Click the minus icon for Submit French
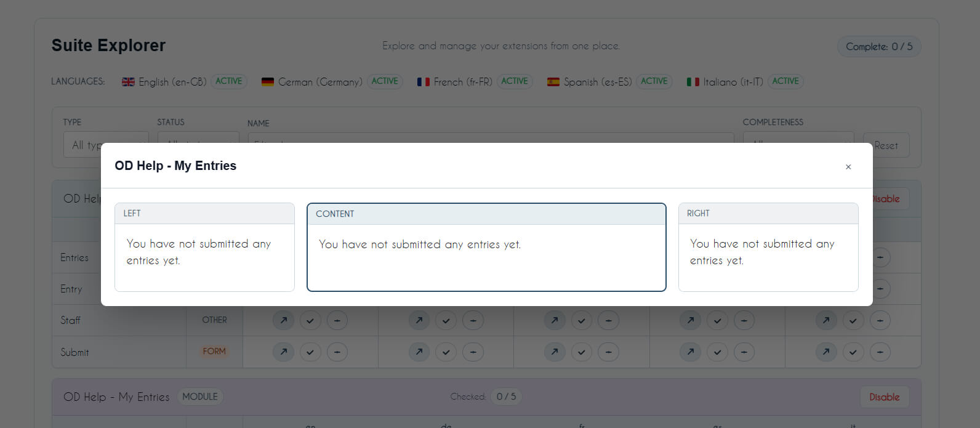 [x=608, y=352]
